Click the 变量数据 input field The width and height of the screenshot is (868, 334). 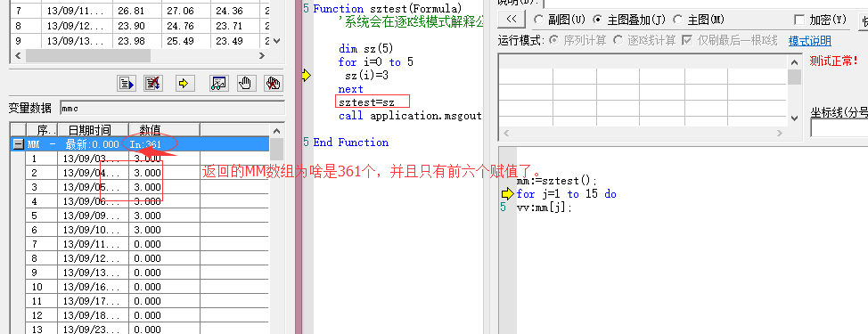172,108
